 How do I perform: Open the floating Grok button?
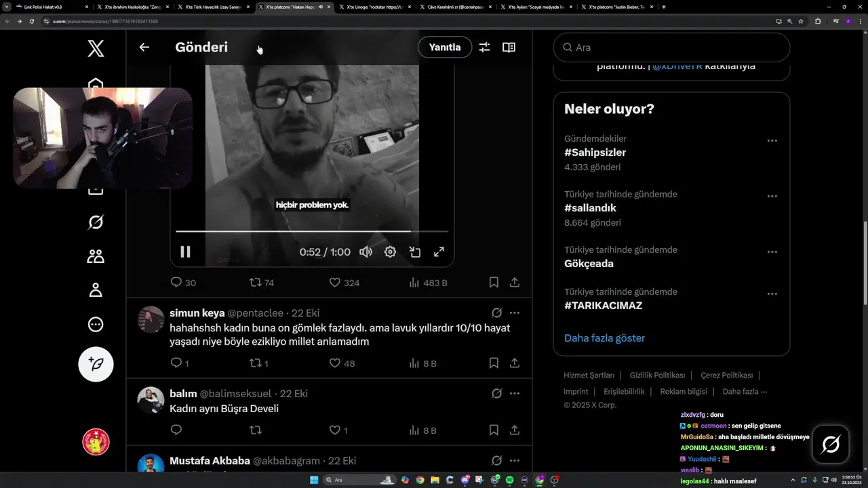[x=831, y=445]
